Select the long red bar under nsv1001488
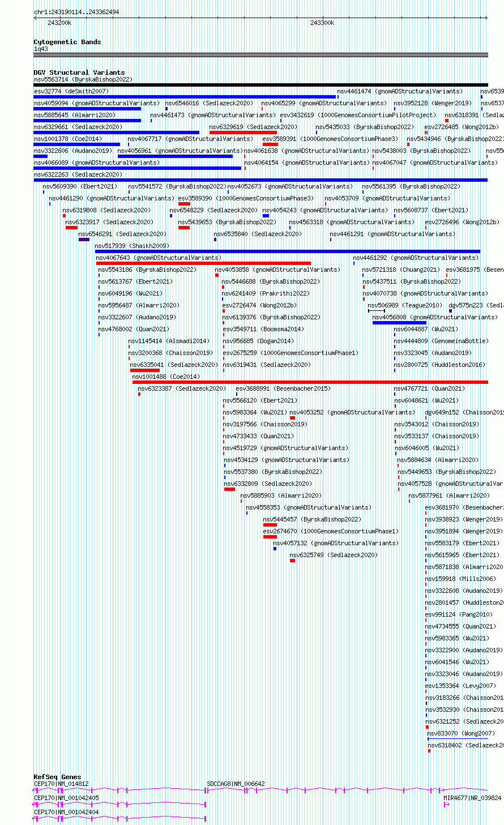Viewport: 504px width, 825px height. pos(310,382)
